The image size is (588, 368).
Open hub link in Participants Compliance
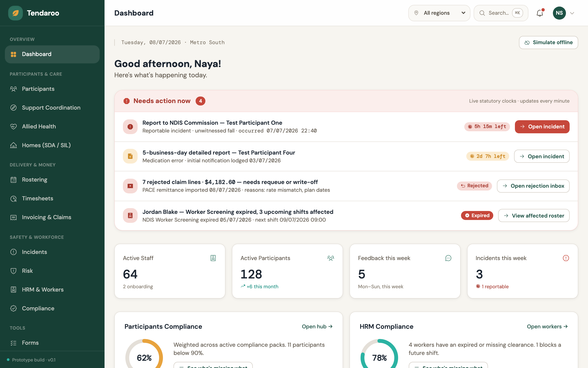pyautogui.click(x=317, y=327)
